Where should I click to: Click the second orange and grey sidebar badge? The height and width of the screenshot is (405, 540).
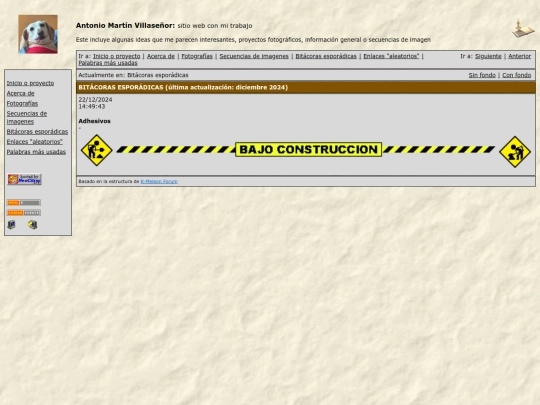tap(24, 213)
